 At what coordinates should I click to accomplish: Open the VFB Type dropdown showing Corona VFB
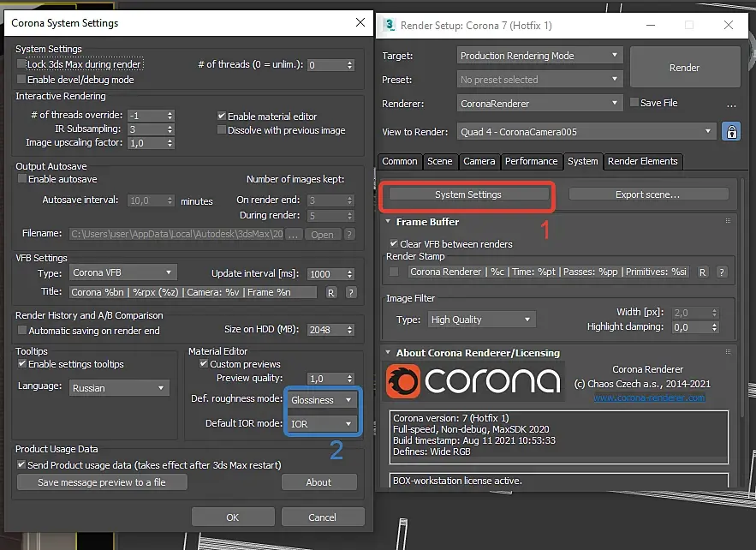[x=123, y=272]
